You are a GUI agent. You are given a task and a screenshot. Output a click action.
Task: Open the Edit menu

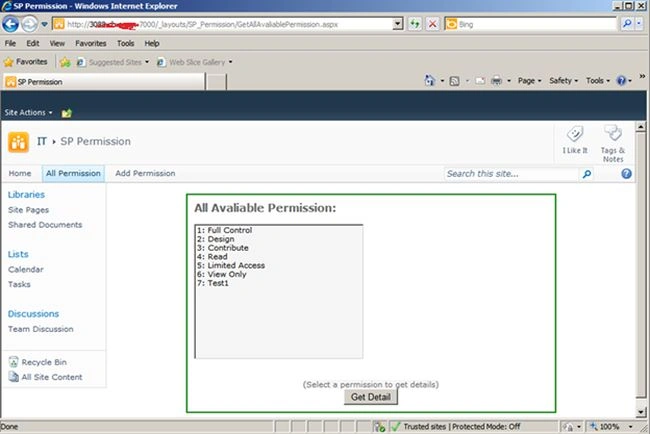pos(33,43)
